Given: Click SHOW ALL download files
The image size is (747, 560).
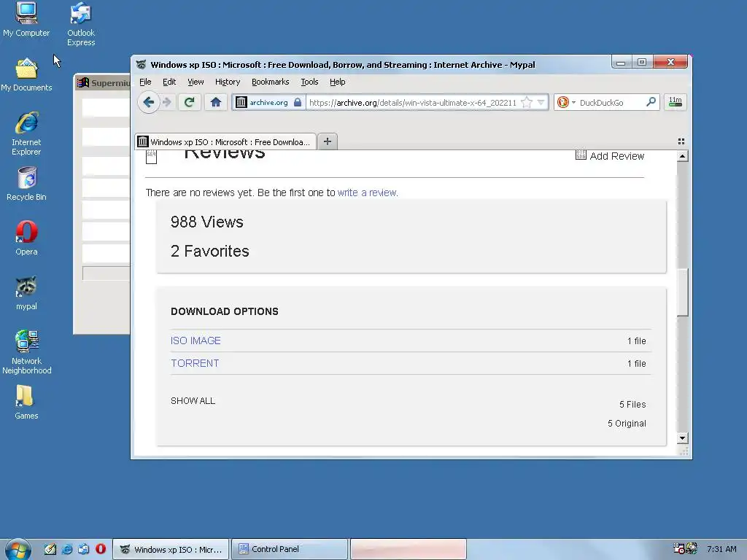Looking at the screenshot, I should click(x=193, y=401).
